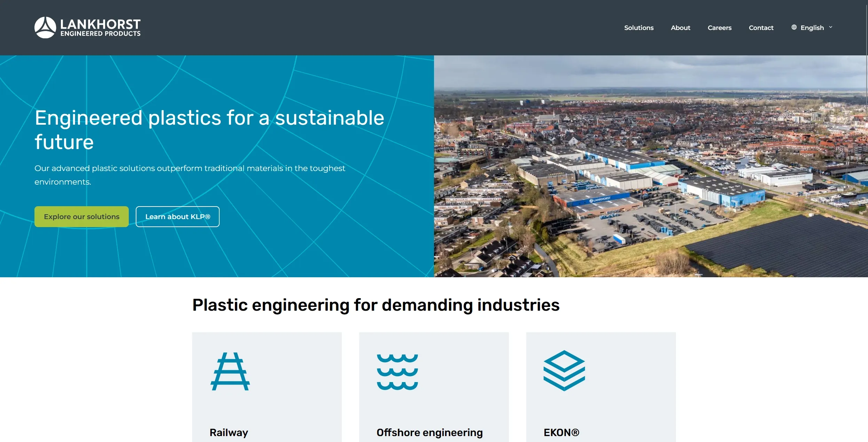Click the EKON stacked layers icon

click(564, 371)
